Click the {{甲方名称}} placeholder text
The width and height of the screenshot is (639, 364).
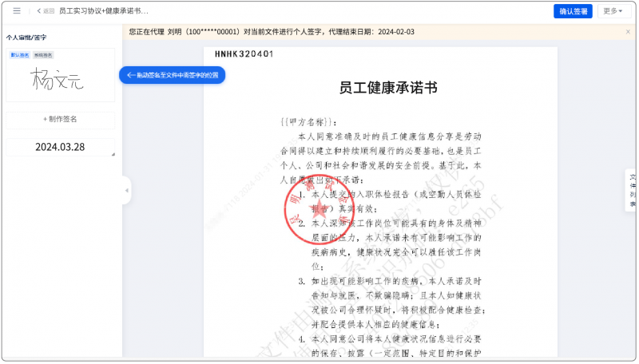pyautogui.click(x=303, y=122)
